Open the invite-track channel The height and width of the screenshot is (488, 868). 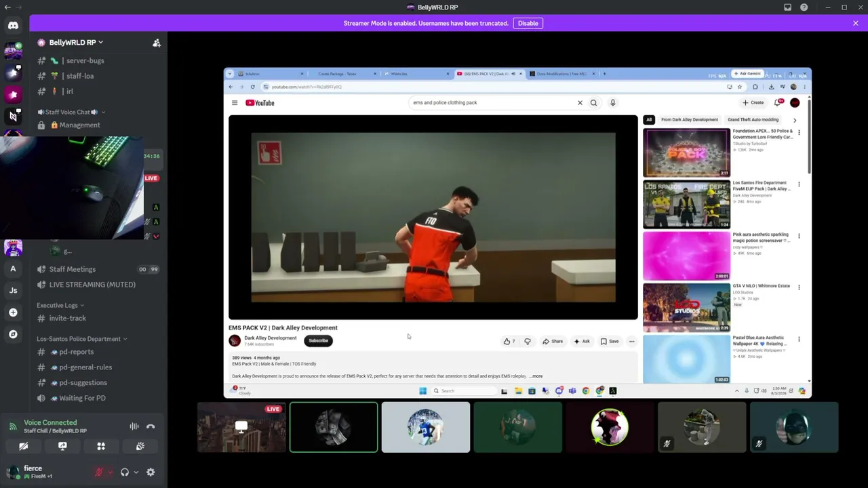98,318
